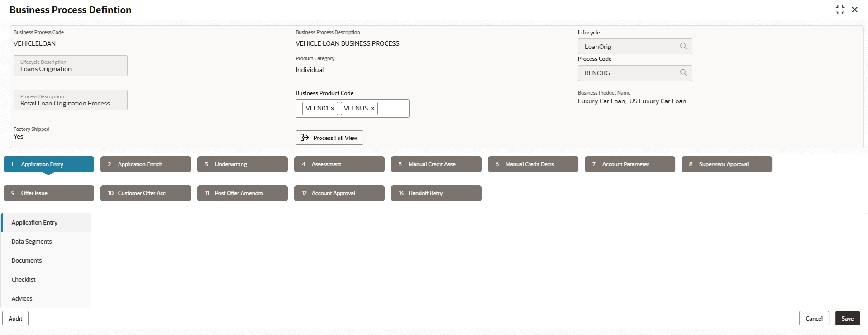The image size is (868, 335).
Task: Go to stage 8 Supervisor Approval
Action: click(727, 164)
